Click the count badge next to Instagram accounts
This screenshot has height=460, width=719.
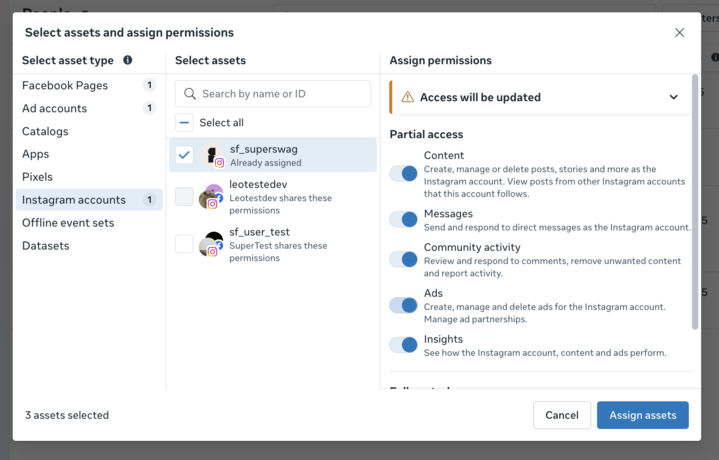[x=149, y=200]
